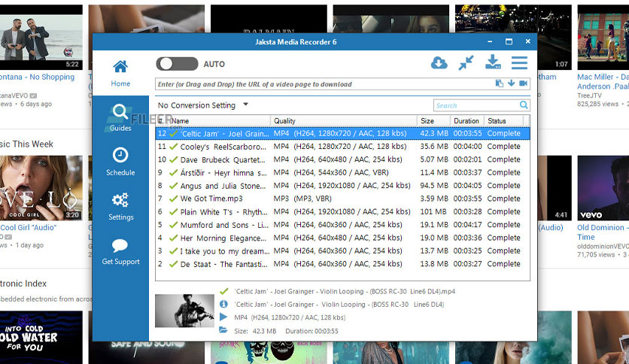Toggle the AUTO capture switch
Viewport: 629px width, 364px height.
pyautogui.click(x=177, y=64)
